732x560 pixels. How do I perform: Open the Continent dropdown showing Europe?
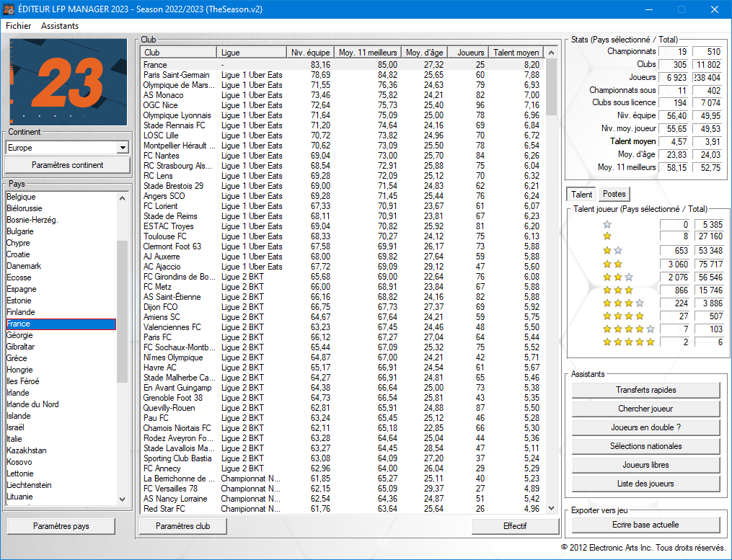(67, 148)
